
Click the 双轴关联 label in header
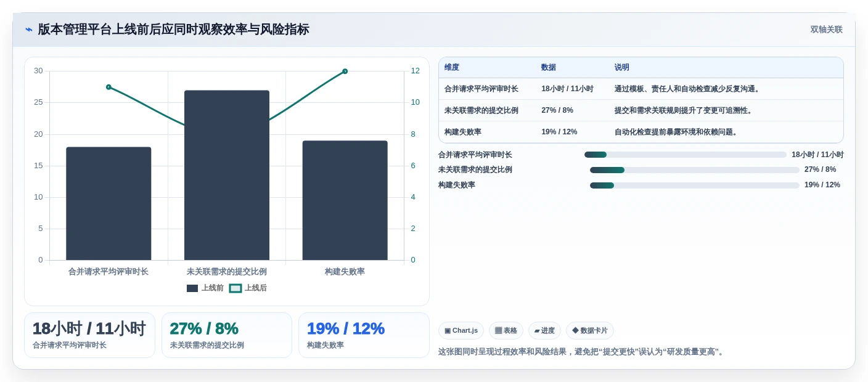[826, 30]
